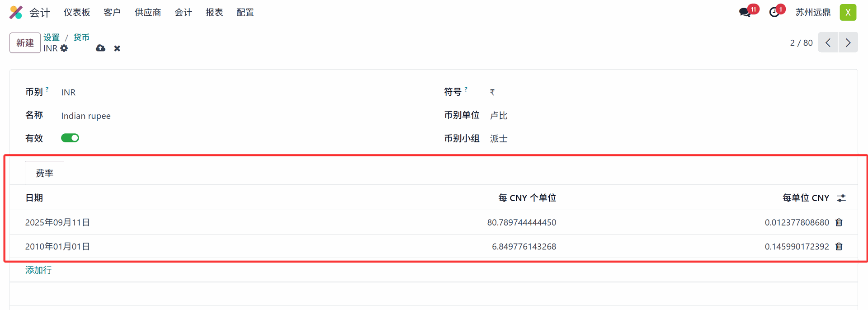Open column options adjust icon
The width and height of the screenshot is (868, 310).
click(841, 198)
